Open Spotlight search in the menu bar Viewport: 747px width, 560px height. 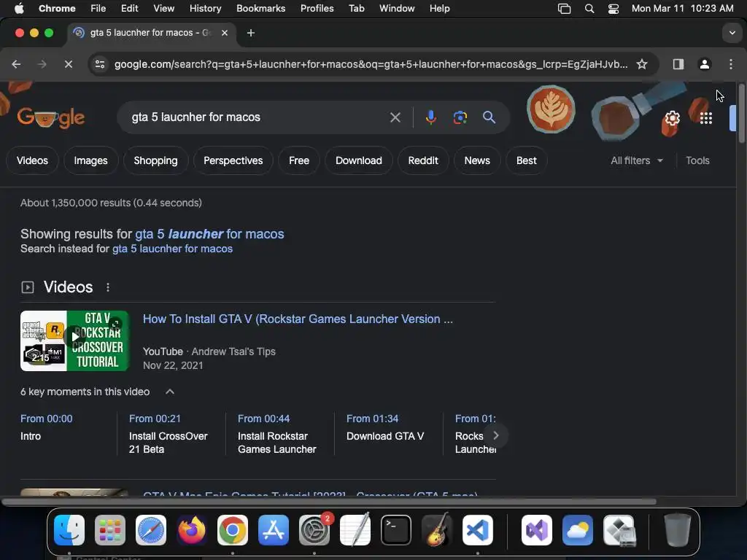pos(589,9)
